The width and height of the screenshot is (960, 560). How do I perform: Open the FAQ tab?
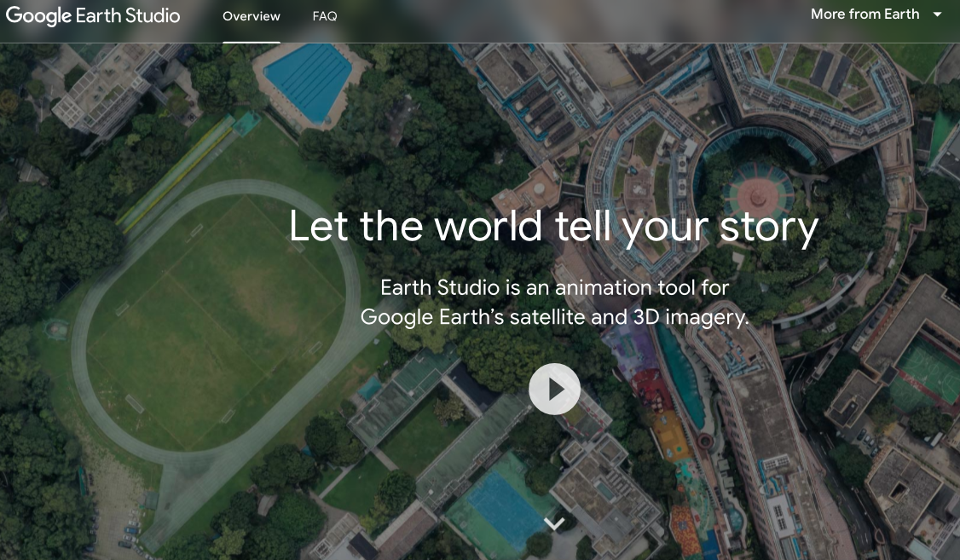click(325, 16)
